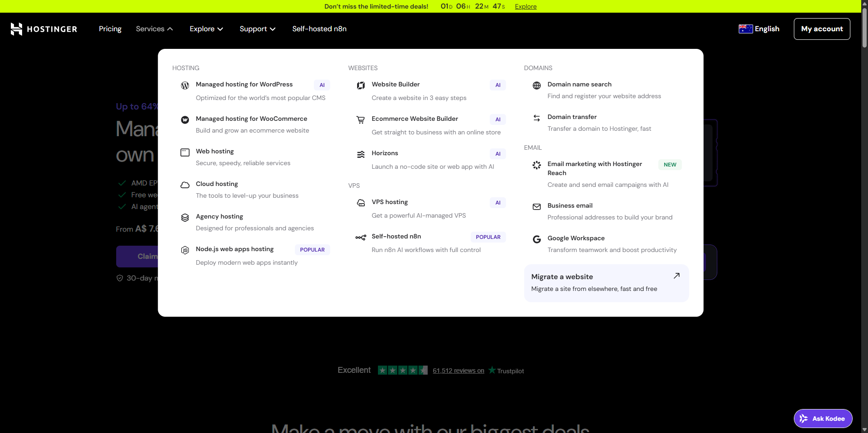
Task: Click the Domain name search globe icon
Action: click(x=537, y=86)
